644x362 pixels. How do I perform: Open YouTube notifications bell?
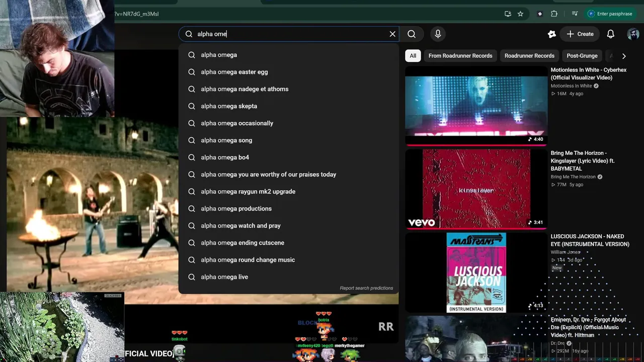(x=610, y=34)
